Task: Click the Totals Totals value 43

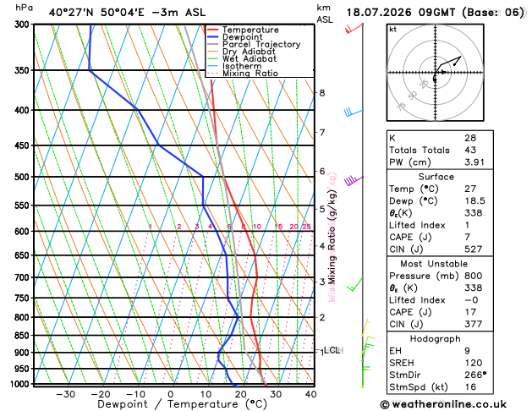Action: click(470, 150)
